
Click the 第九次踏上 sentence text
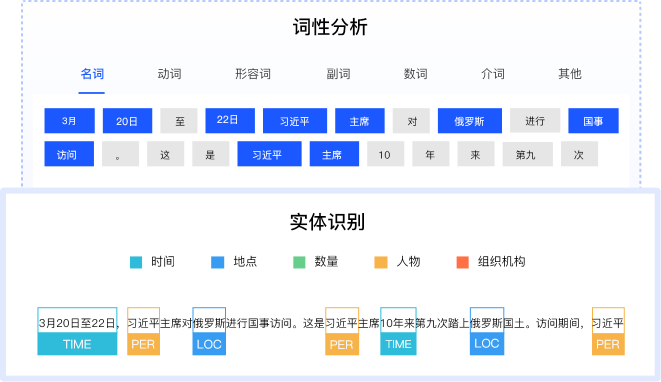pyautogui.click(x=443, y=323)
